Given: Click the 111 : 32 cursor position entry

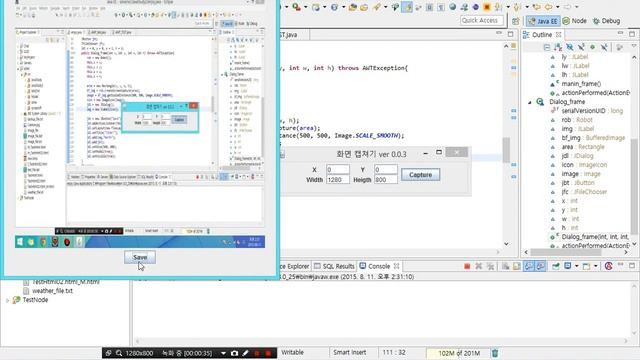Looking at the screenshot, I should [394, 352].
